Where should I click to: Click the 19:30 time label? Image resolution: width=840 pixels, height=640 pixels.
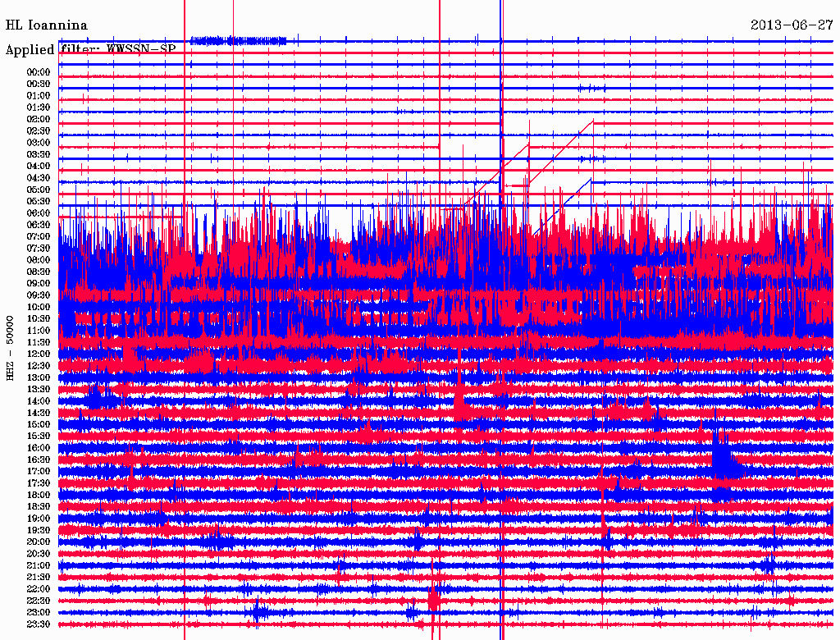click(x=39, y=531)
